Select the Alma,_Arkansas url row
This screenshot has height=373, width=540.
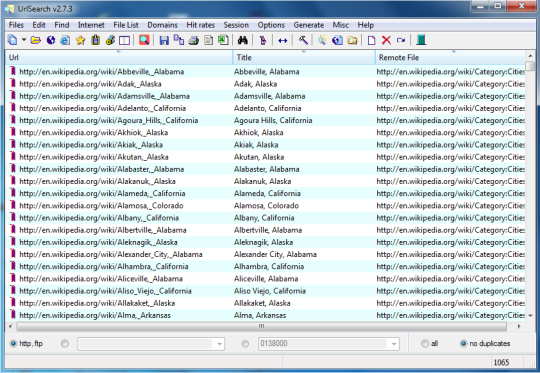point(95,315)
